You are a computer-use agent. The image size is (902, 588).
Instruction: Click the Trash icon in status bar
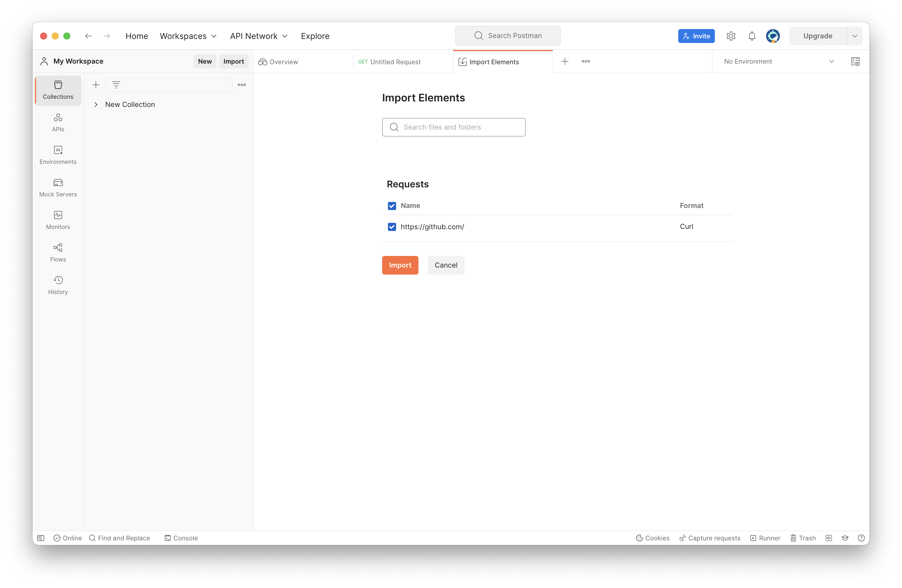(803, 538)
